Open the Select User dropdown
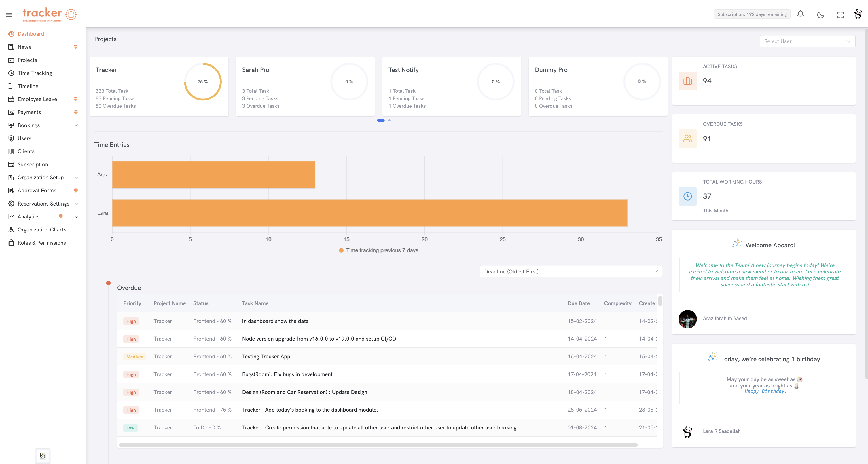Screen dimensions: 868x464 coord(807,41)
